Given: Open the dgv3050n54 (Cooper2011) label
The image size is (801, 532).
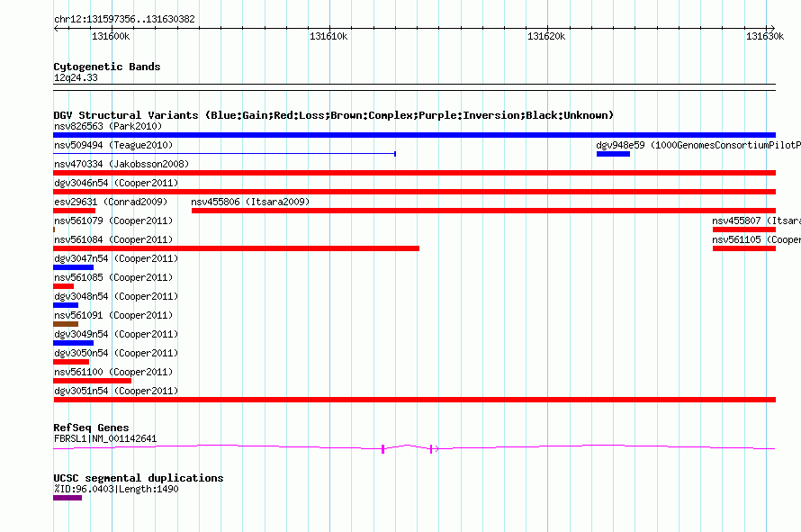Looking at the screenshot, I should coord(116,353).
